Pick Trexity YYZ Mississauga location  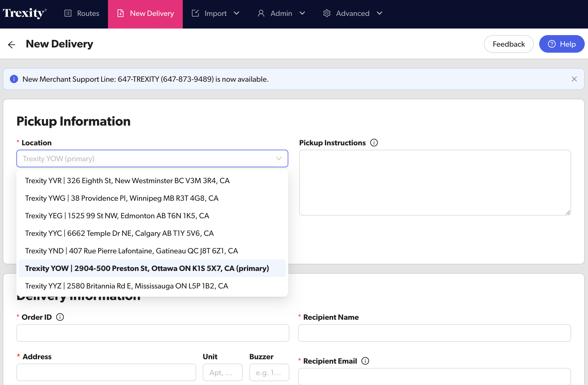[x=152, y=286]
